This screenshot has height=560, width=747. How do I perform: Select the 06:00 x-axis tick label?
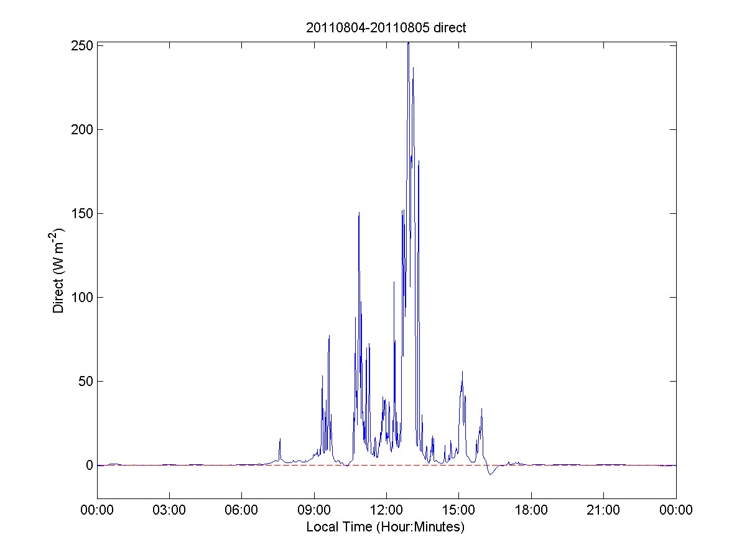point(241,510)
